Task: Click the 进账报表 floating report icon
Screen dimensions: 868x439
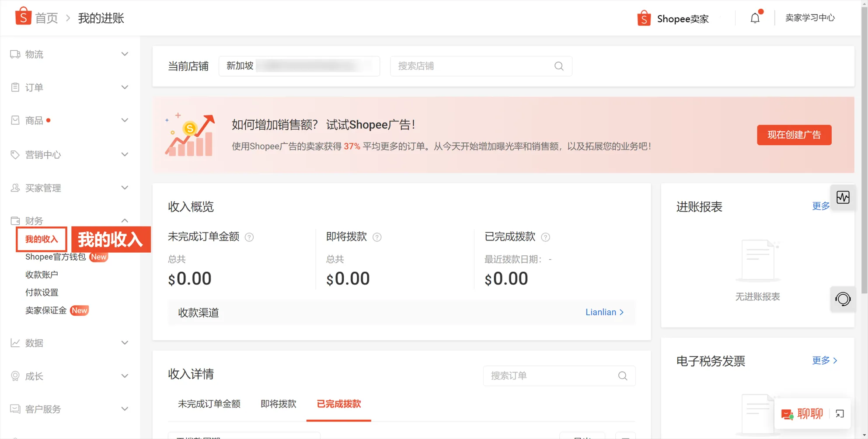Action: 843,197
